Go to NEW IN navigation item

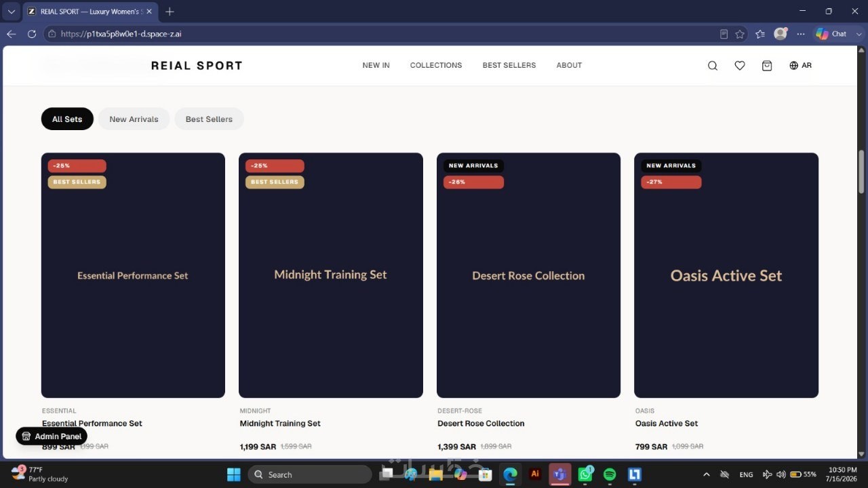pos(376,66)
